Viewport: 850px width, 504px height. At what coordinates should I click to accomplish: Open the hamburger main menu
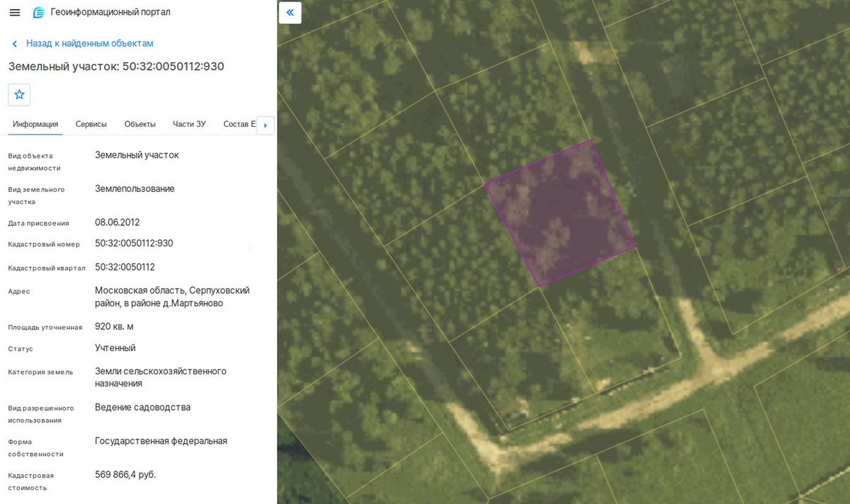[15, 12]
